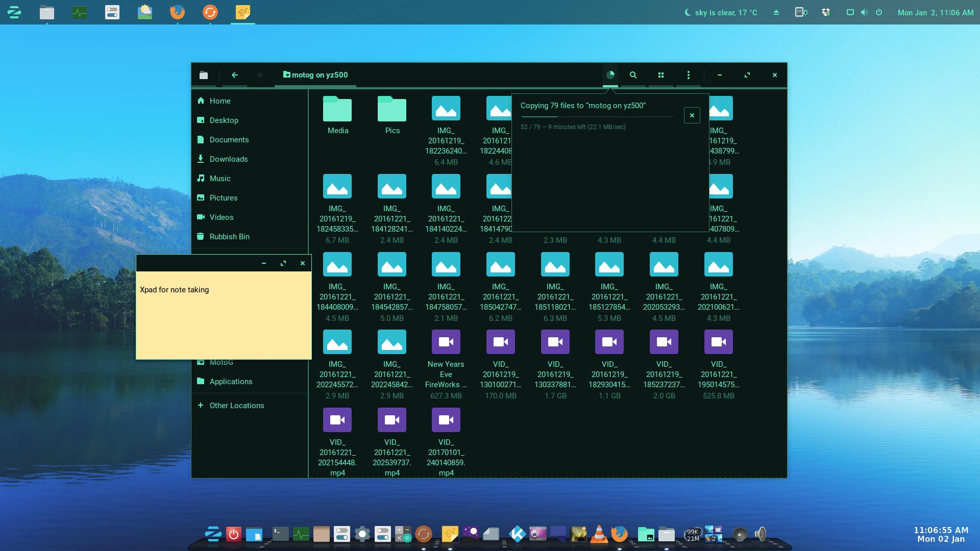Launch VLC from the dock
The image size is (980, 551).
pos(599,534)
